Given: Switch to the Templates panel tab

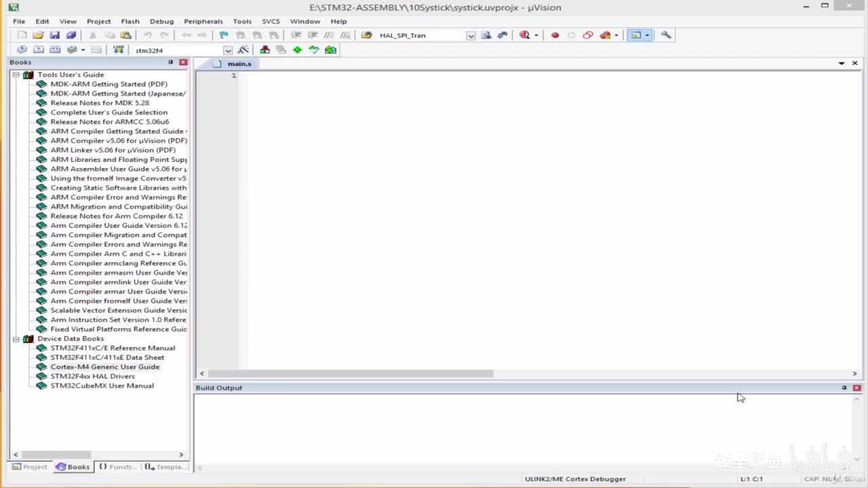Looking at the screenshot, I should (165, 467).
